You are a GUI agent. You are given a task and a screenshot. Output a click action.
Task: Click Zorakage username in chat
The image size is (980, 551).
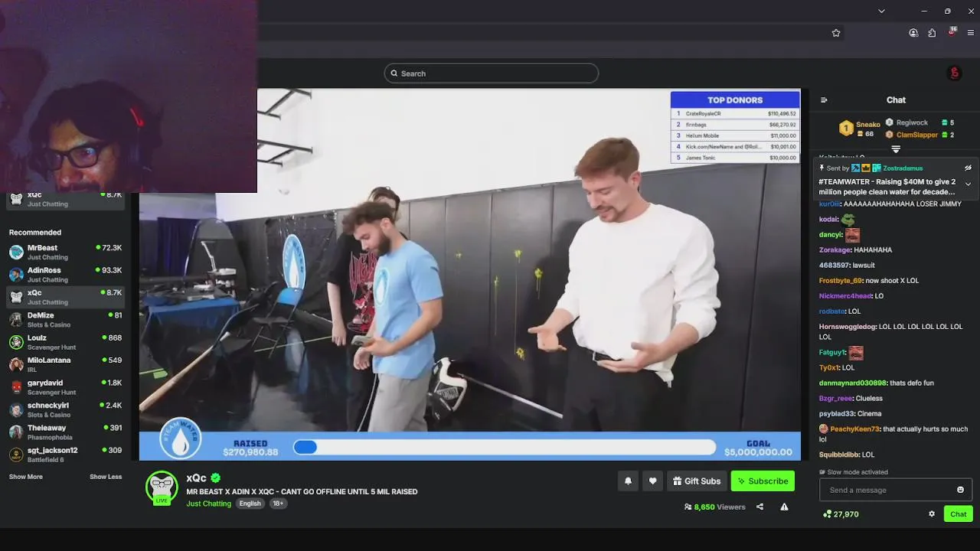(x=834, y=249)
